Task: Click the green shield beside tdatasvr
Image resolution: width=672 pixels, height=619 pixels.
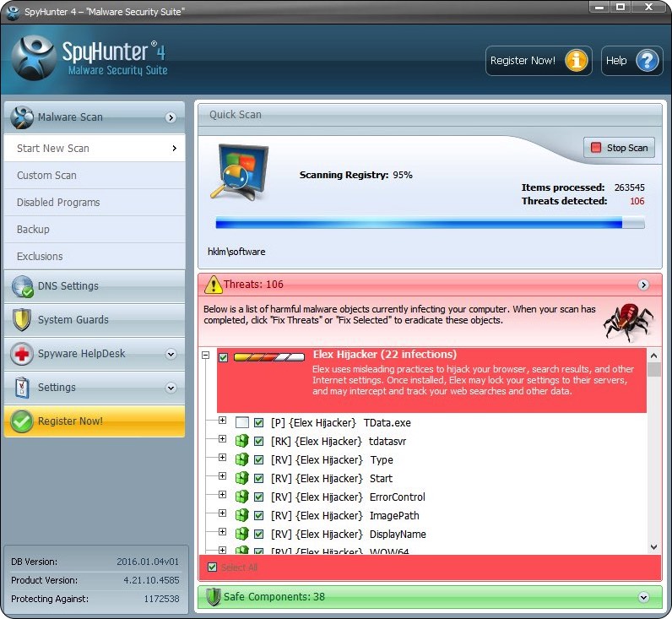Action: click(x=241, y=442)
